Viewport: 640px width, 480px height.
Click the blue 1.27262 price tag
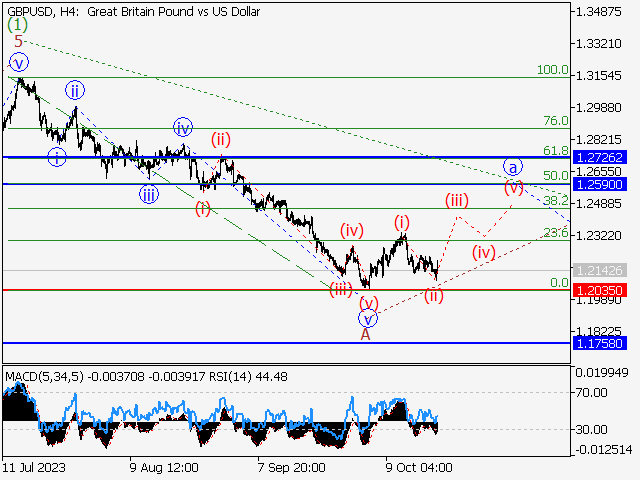[x=600, y=157]
